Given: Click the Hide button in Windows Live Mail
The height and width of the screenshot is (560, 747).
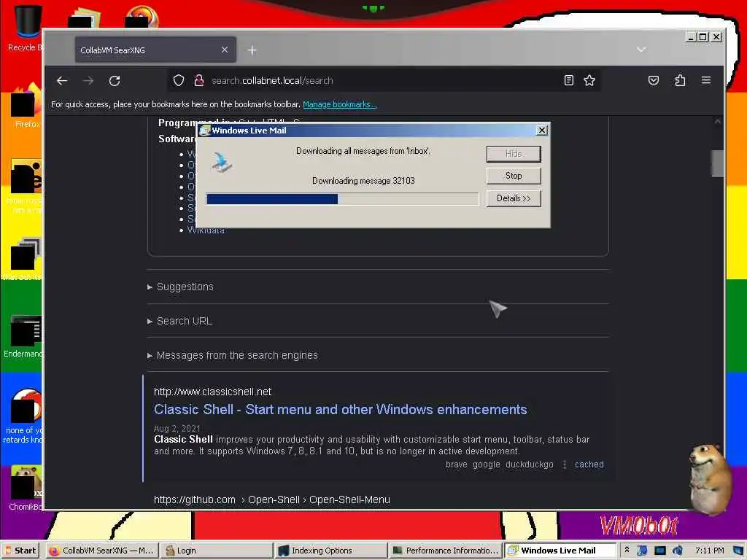Looking at the screenshot, I should (514, 154).
